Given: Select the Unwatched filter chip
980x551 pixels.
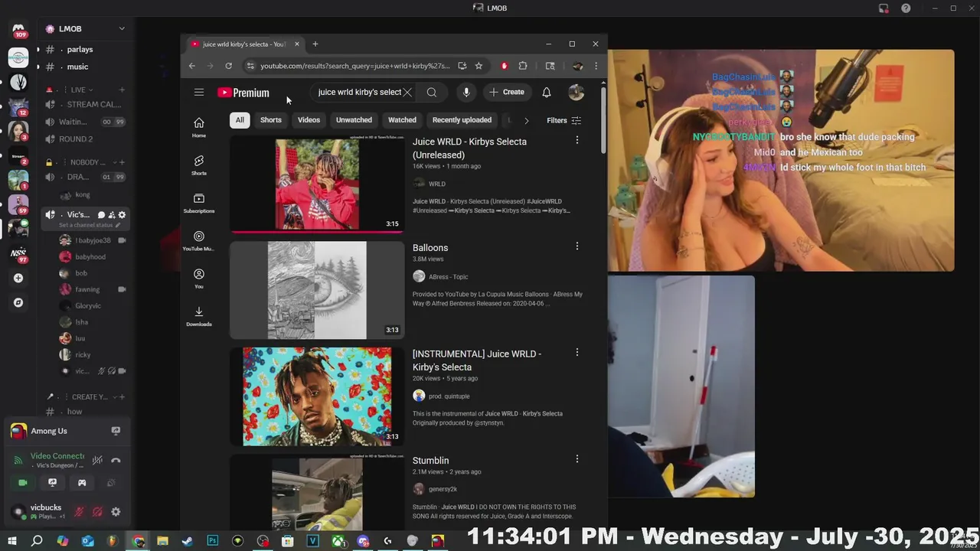Looking at the screenshot, I should click(x=354, y=120).
